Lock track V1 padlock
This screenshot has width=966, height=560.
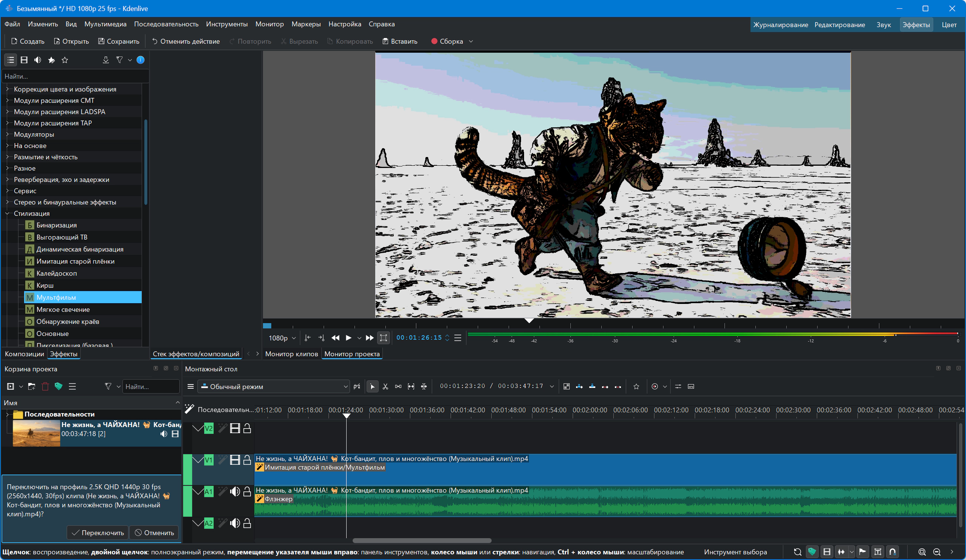tap(247, 460)
